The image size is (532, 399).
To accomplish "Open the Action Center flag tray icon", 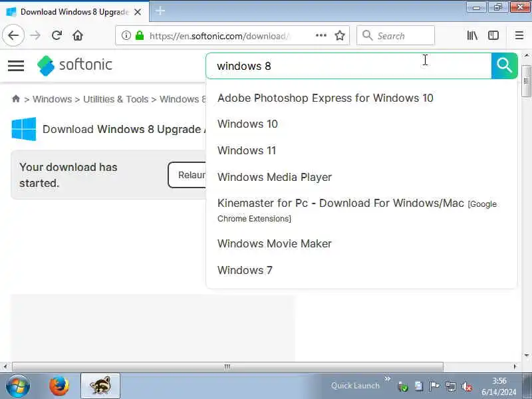I will click(434, 386).
